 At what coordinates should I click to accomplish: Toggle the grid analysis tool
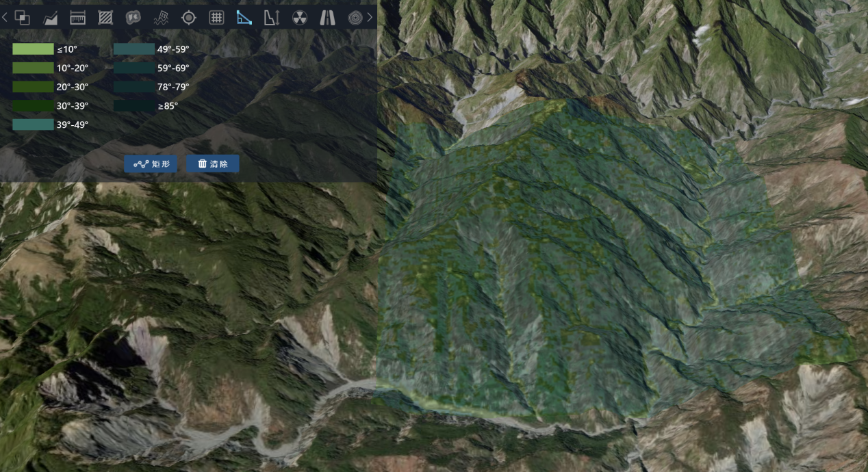[x=216, y=18]
